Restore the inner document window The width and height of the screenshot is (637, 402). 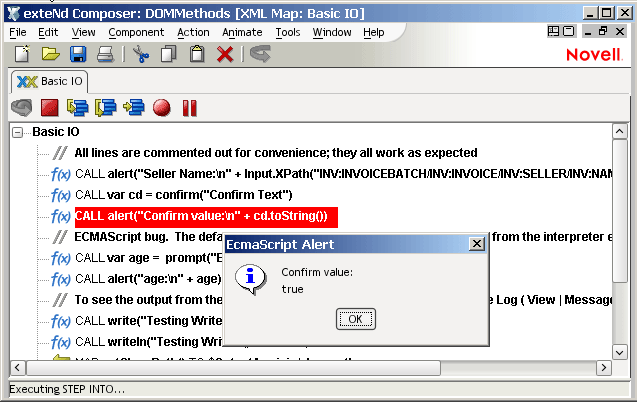click(603, 31)
